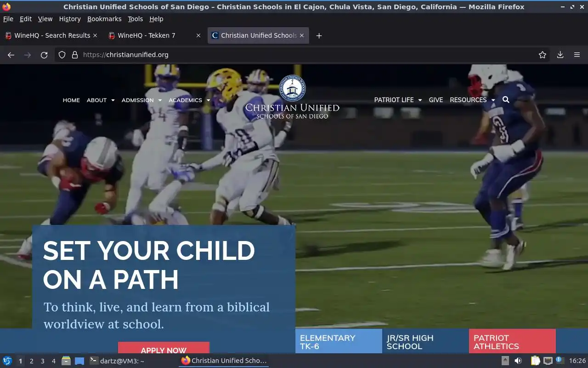Screen dimensions: 588x368
Task: Close the WineHQ - Tekken 7 tab
Action: point(198,35)
